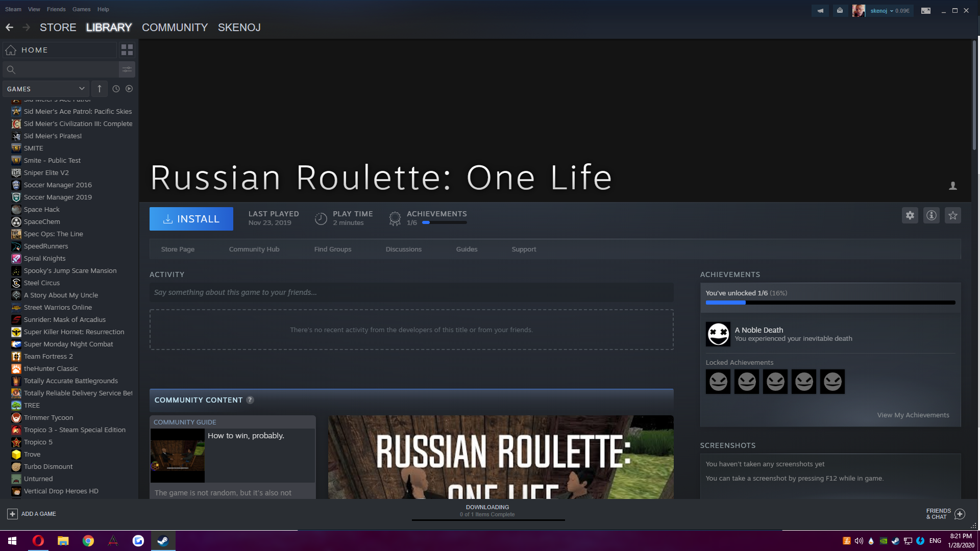
Task: Open the advanced filter options icon
Action: [x=127, y=69]
